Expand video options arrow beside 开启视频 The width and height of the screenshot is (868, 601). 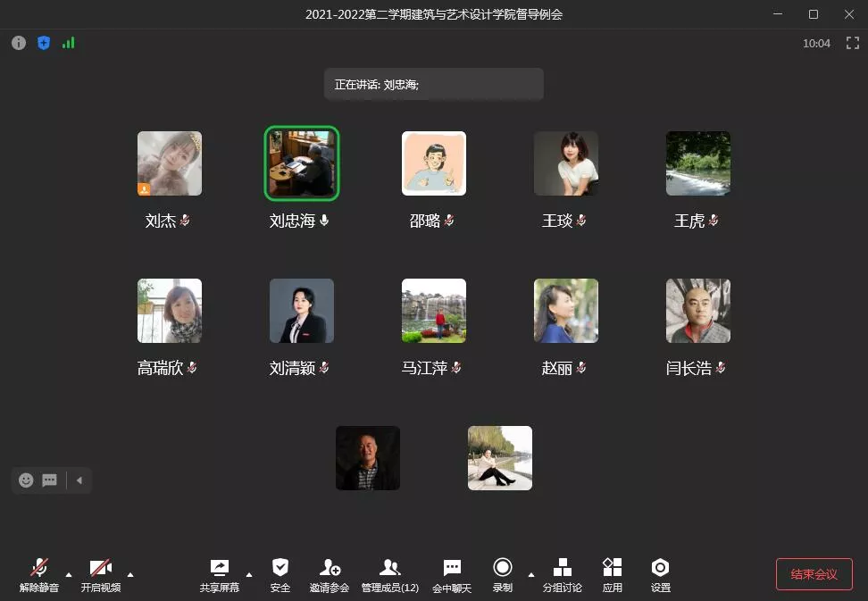(x=130, y=574)
